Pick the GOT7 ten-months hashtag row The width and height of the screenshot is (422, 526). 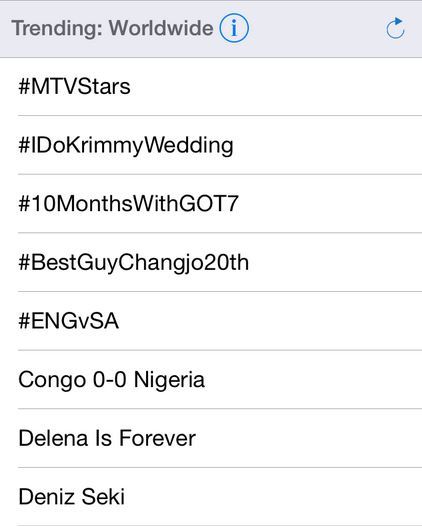click(211, 203)
